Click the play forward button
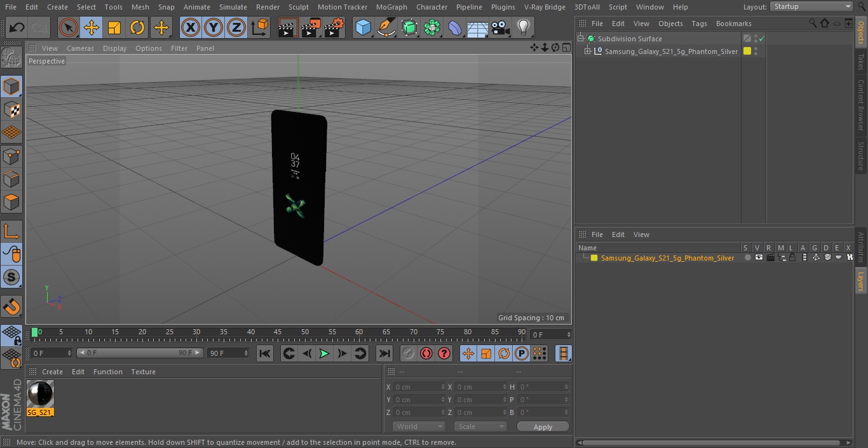Screen dimensions: 868x448 [324, 353]
